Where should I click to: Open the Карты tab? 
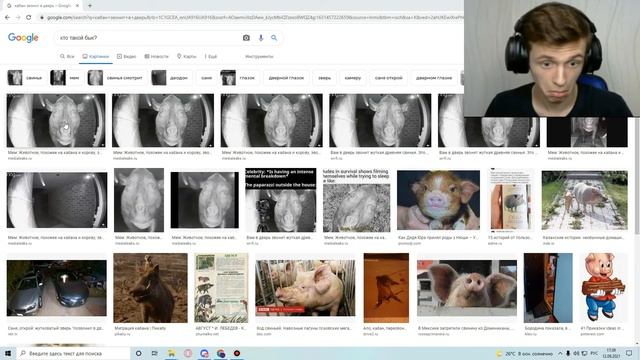point(187,56)
